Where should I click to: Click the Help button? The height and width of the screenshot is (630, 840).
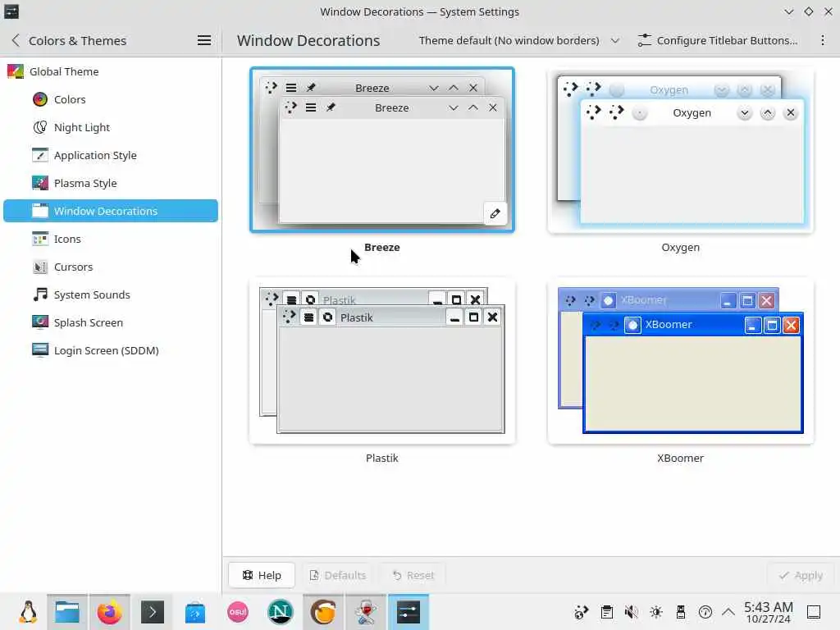click(262, 575)
